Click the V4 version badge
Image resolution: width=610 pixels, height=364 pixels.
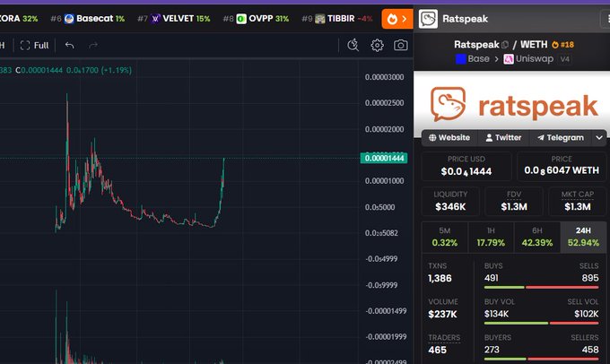point(565,59)
